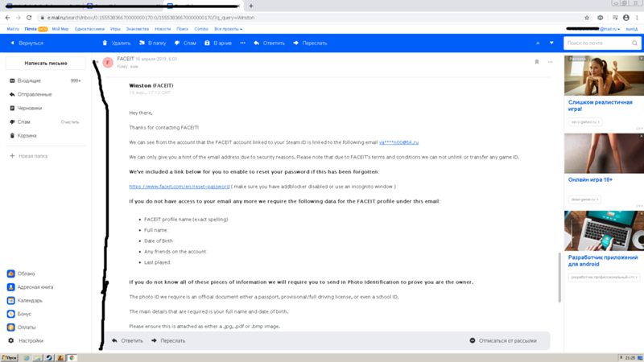The height and width of the screenshot is (362, 644).
Task: Reply using Ответить in top toolbar
Action: pos(269,43)
